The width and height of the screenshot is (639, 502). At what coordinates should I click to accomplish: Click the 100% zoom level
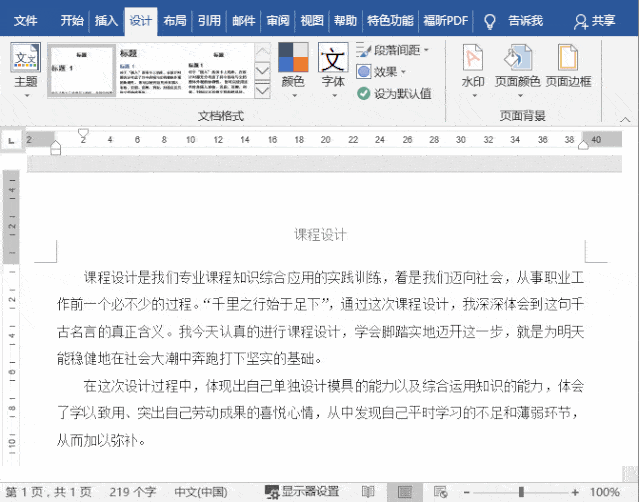click(605, 492)
